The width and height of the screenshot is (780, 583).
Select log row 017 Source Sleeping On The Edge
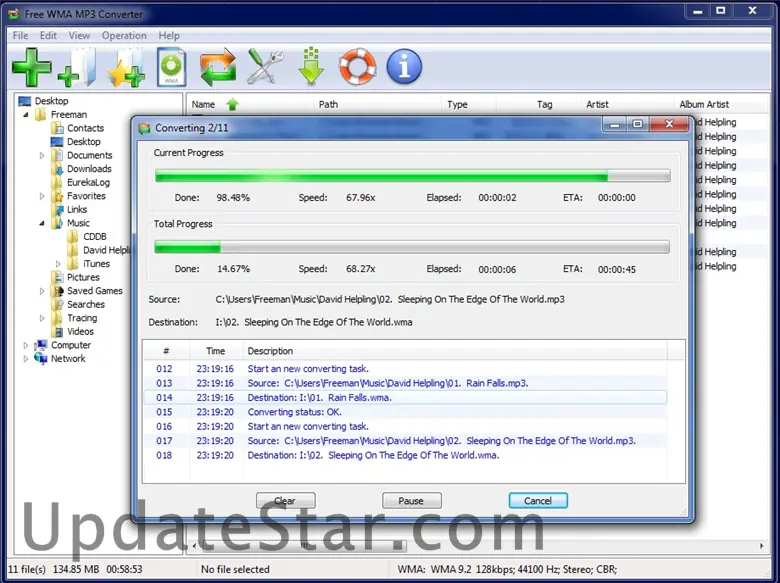[x=405, y=441]
